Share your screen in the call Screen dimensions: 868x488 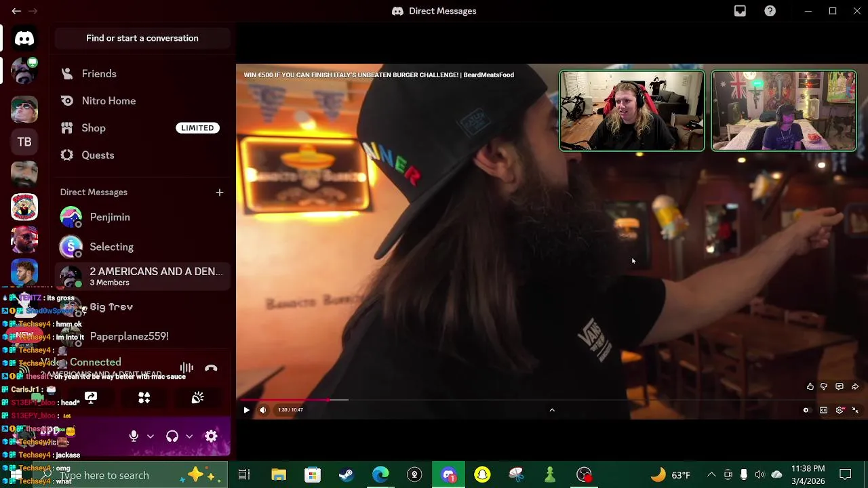point(91,398)
